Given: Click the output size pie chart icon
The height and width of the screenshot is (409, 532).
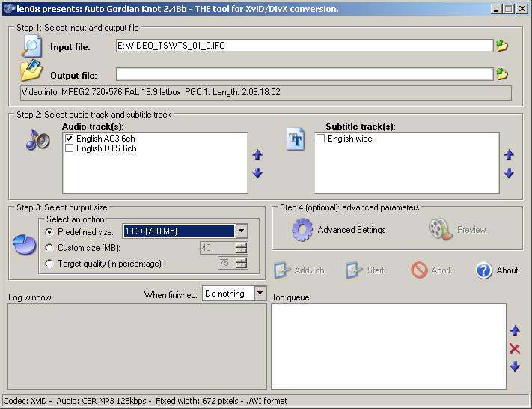Looking at the screenshot, I should coord(25,244).
